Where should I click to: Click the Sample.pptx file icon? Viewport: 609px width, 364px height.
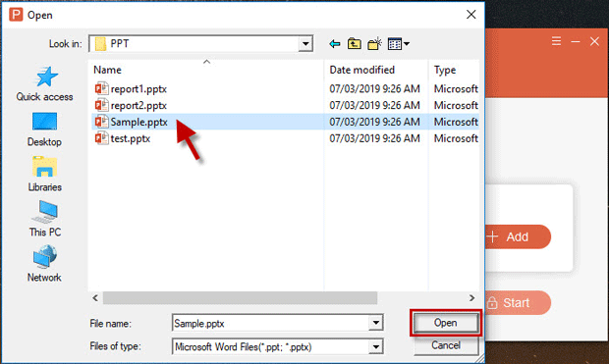click(x=102, y=122)
